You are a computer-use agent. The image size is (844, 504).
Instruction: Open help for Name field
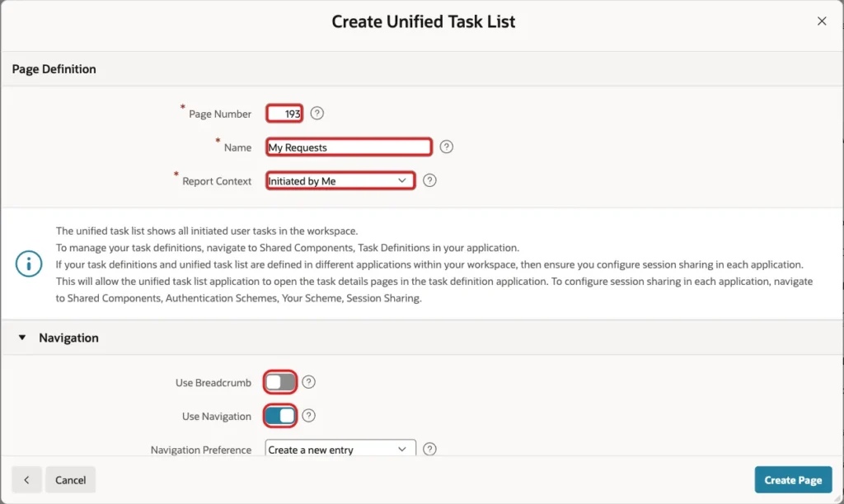point(446,147)
